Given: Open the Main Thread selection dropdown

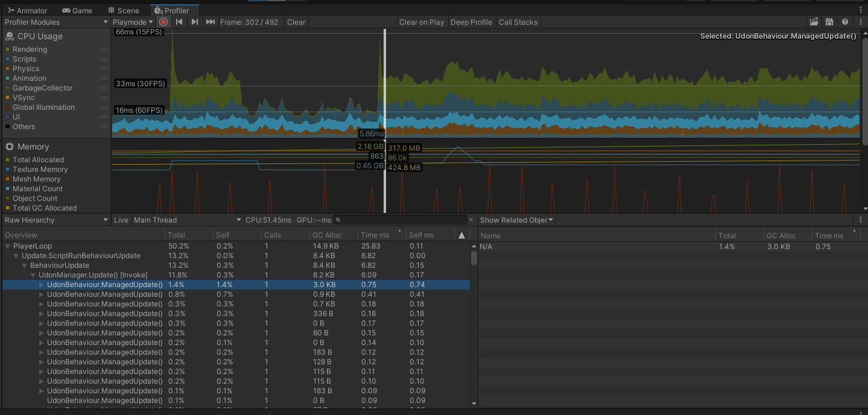Looking at the screenshot, I should tap(186, 220).
